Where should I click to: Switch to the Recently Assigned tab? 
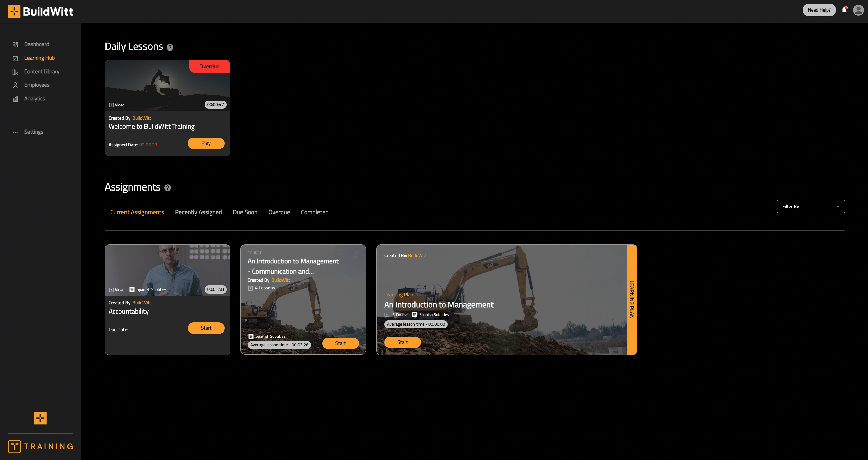pyautogui.click(x=198, y=212)
